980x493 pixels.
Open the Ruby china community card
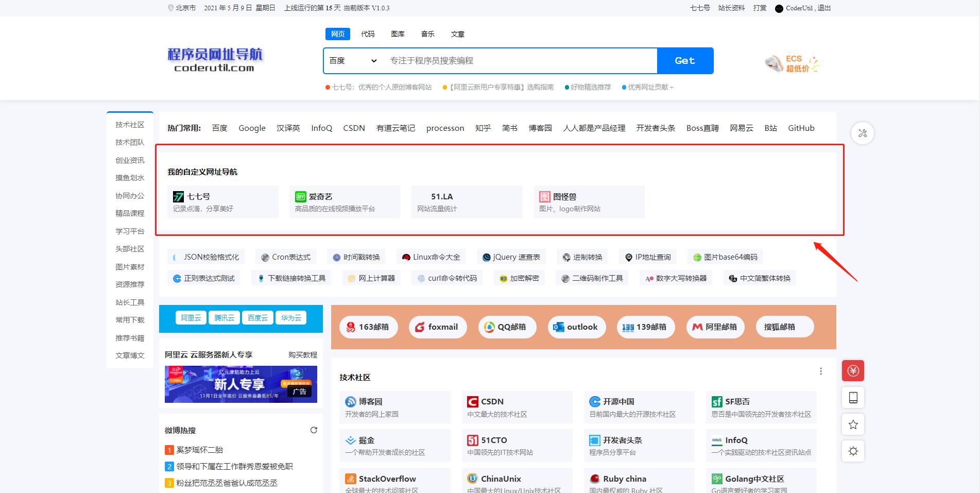tap(639, 481)
